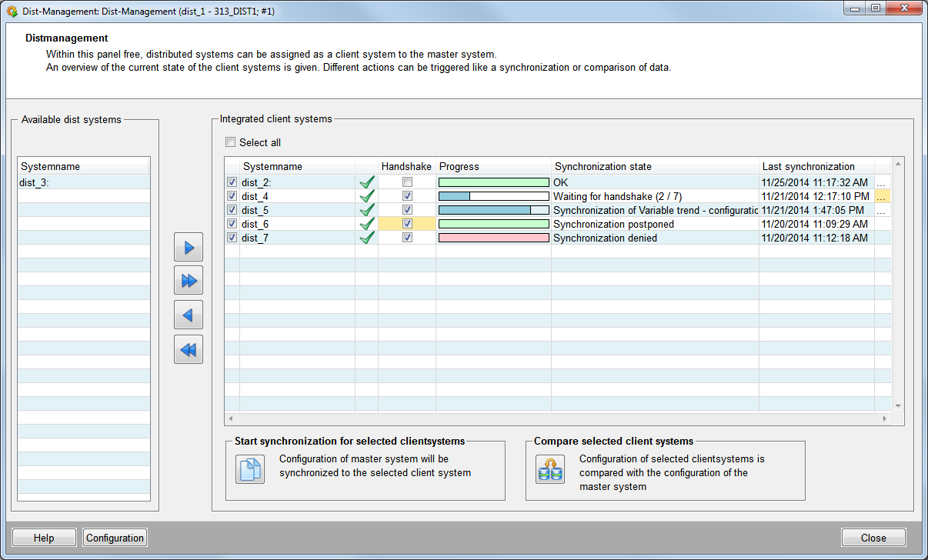
Task: Click the dist_5 progress bar
Action: 493,210
